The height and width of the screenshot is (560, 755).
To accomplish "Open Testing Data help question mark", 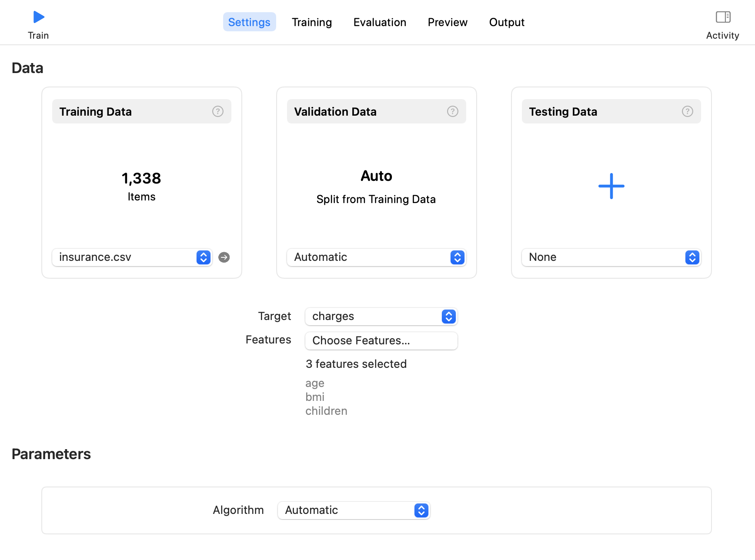I will (x=688, y=112).
